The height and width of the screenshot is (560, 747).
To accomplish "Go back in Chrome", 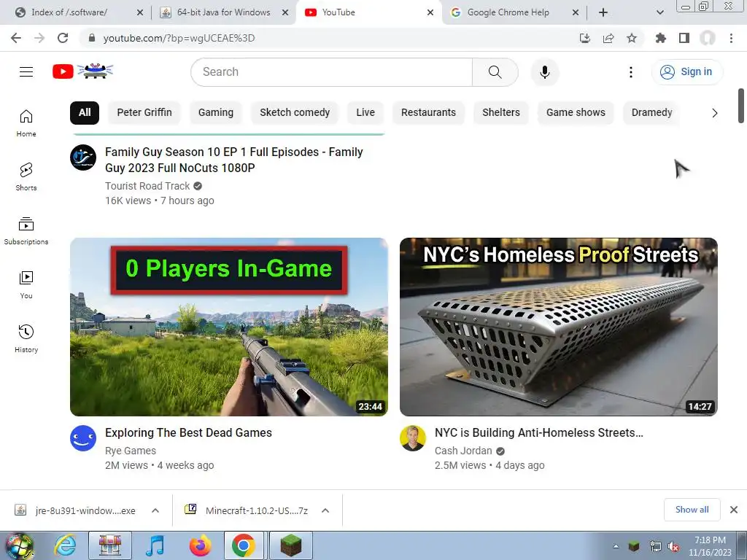I will click(16, 38).
